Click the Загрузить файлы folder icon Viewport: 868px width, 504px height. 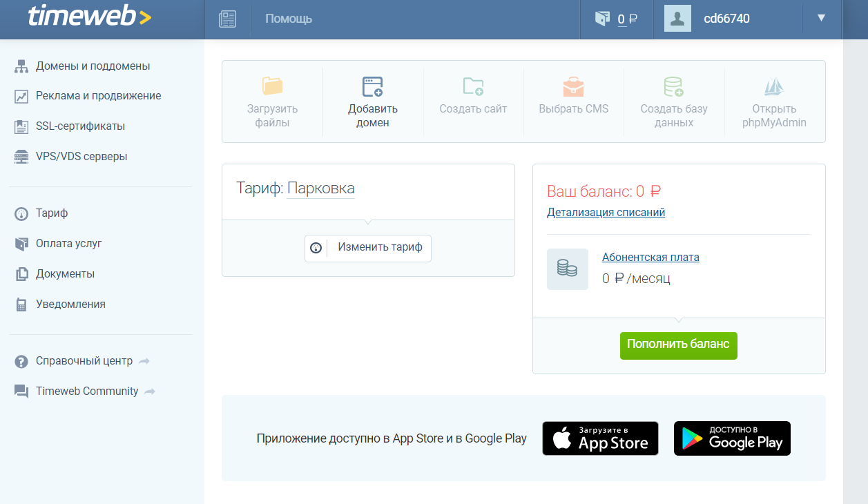[272, 86]
